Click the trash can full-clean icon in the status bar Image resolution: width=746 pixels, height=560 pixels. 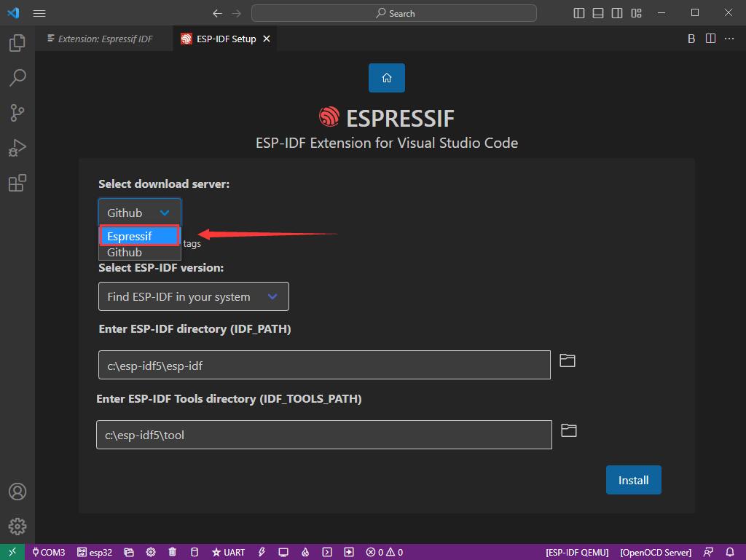pos(172,552)
